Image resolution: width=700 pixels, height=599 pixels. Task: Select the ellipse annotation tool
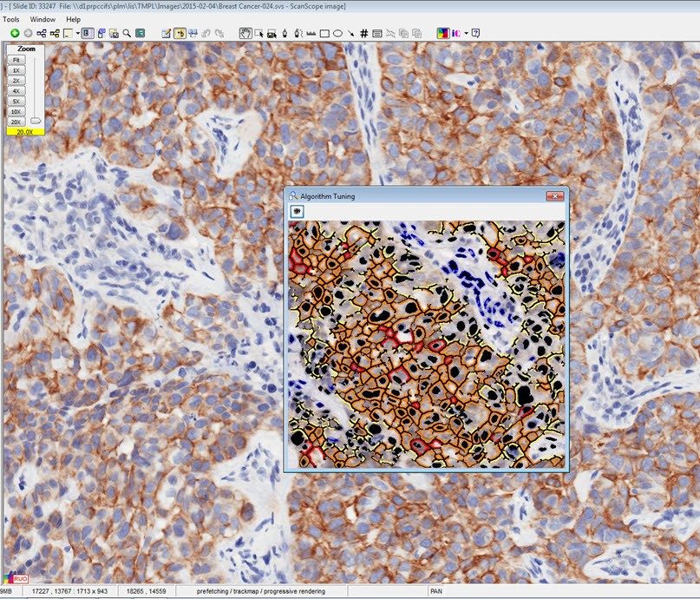[x=337, y=33]
